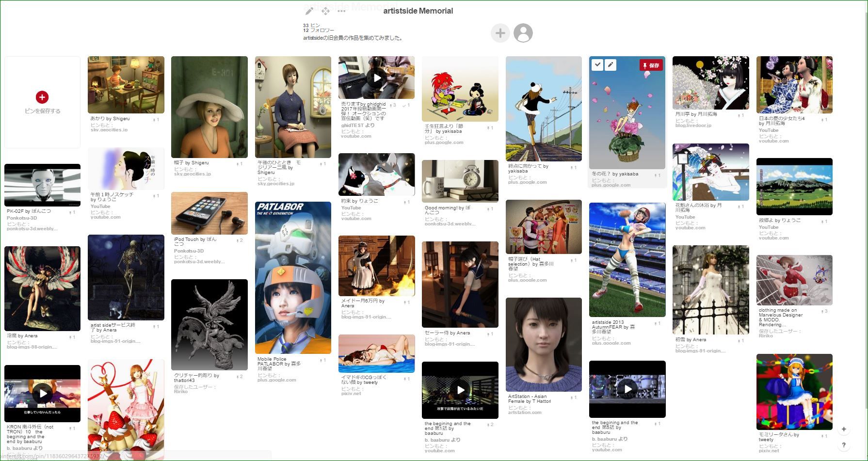868x461 pixels.
Task: Open 花魁さんの沐浴 thumbnail
Action: [x=711, y=172]
